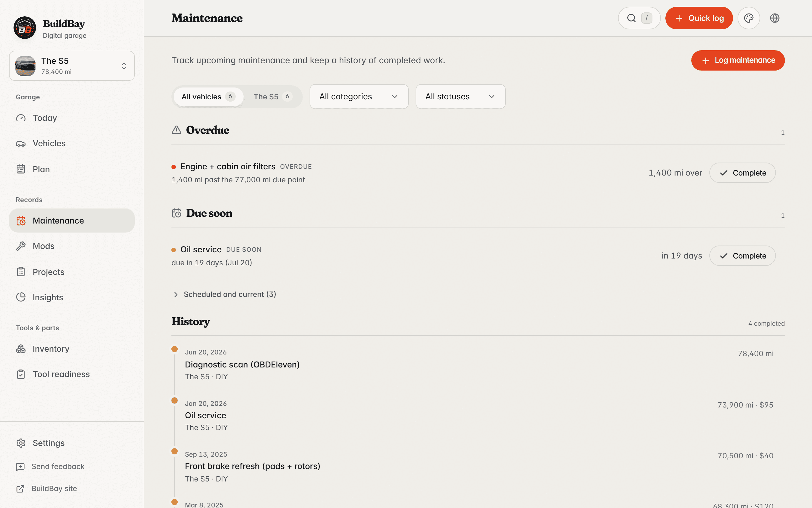Click Log maintenance button
Viewport: 812px width, 508px height.
tap(738, 60)
